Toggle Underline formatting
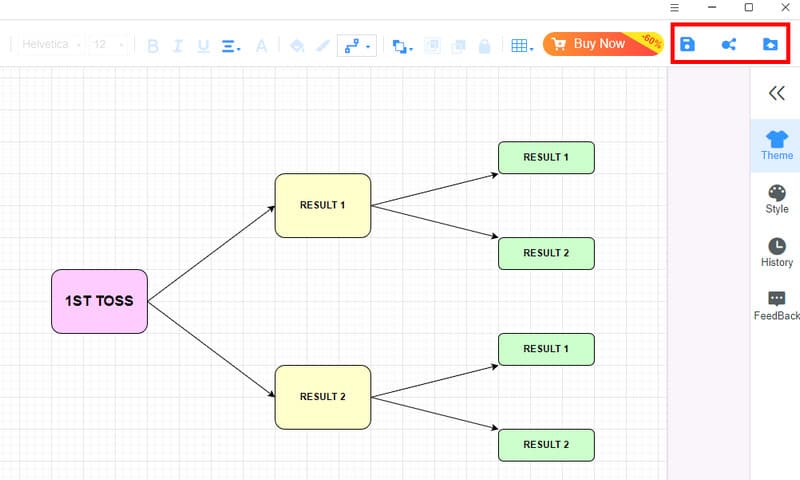The width and height of the screenshot is (800, 480). pyautogui.click(x=203, y=46)
